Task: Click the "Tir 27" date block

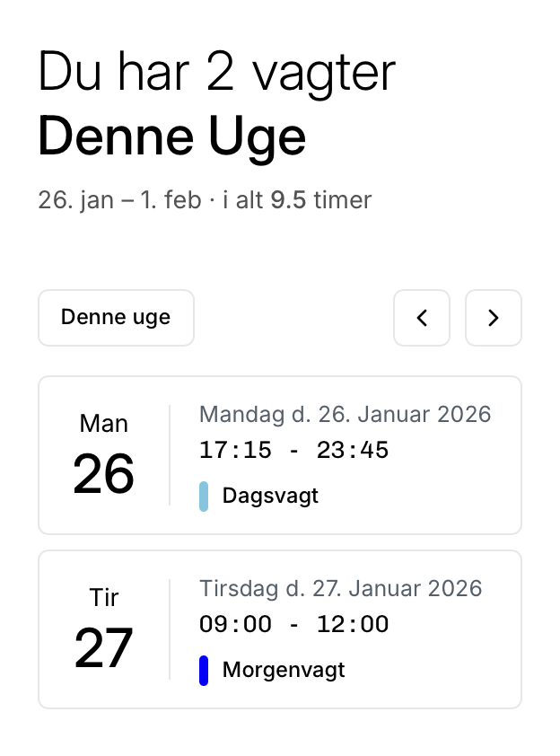Action: [x=104, y=629]
